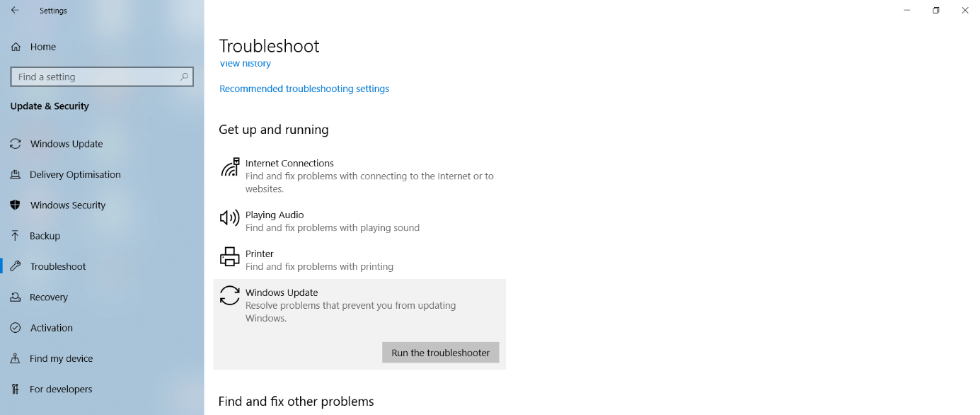Expand the Printer troubleshooter item
The width and height of the screenshot is (980, 415).
point(260,254)
